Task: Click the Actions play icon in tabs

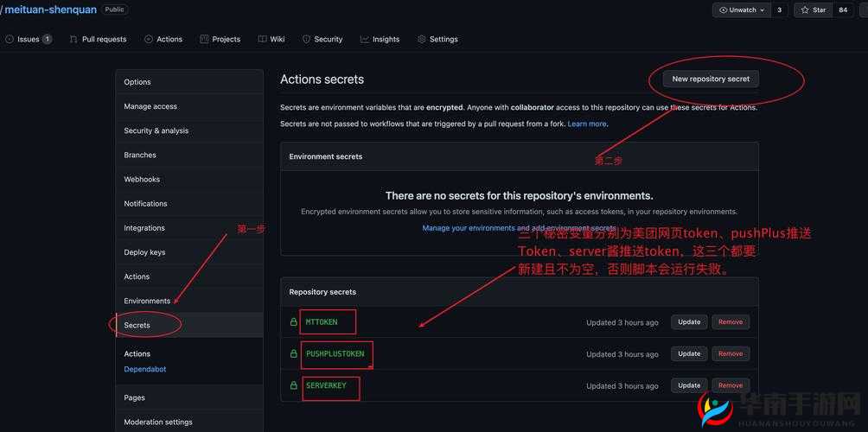Action: tap(149, 39)
